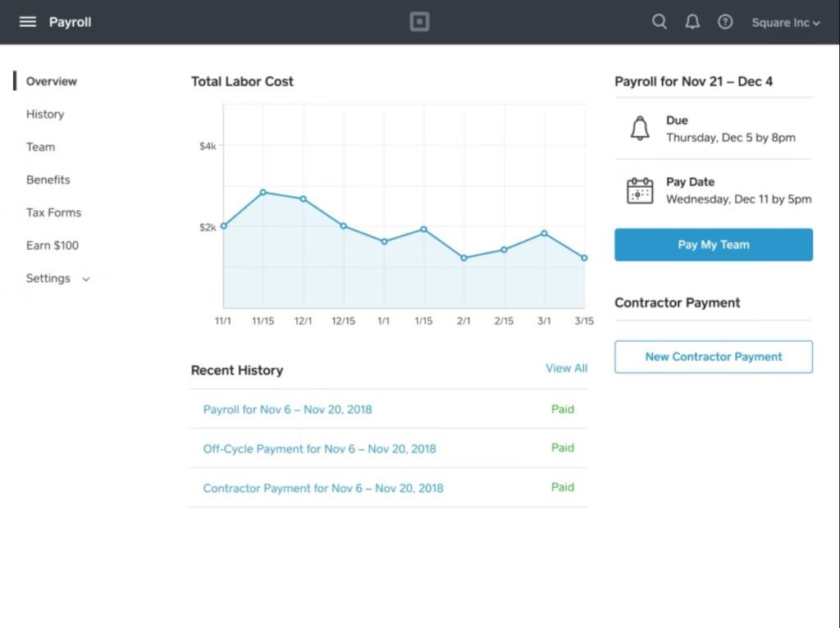Click the 3/1 data point on the chart
840x628 pixels.
(544, 234)
